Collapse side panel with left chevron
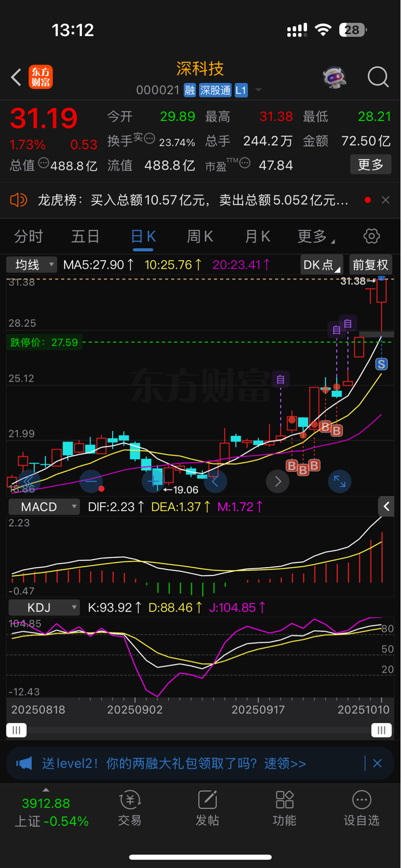Viewport: 401px width, 868px height. [386, 506]
